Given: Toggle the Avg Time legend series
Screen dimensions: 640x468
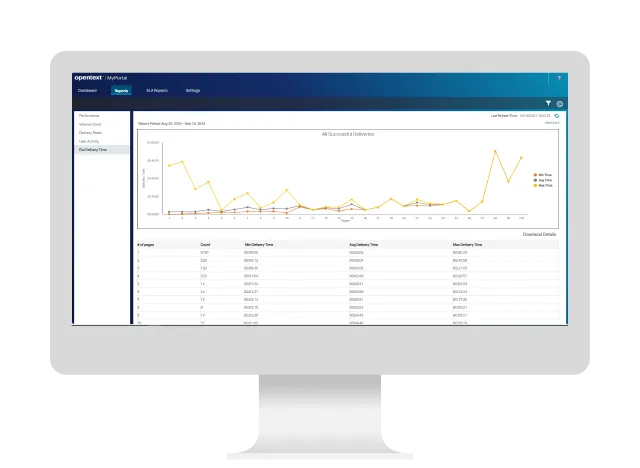Looking at the screenshot, I should [542, 180].
